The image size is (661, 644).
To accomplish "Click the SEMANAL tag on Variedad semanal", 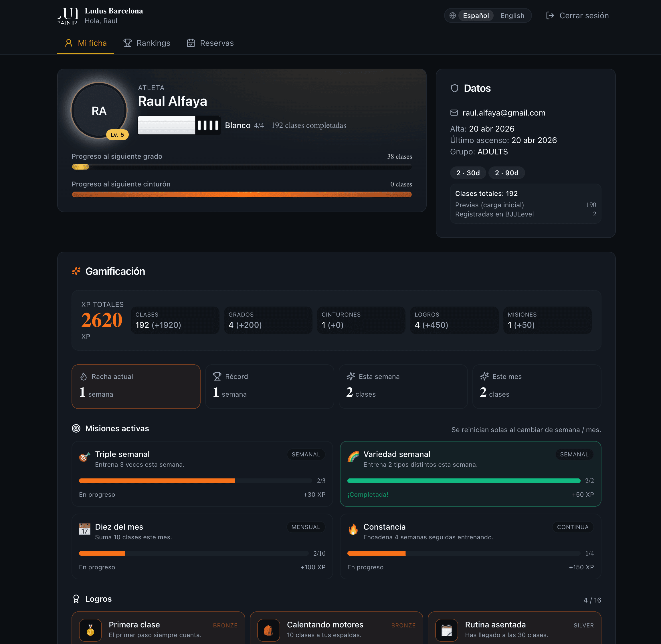I will point(574,455).
